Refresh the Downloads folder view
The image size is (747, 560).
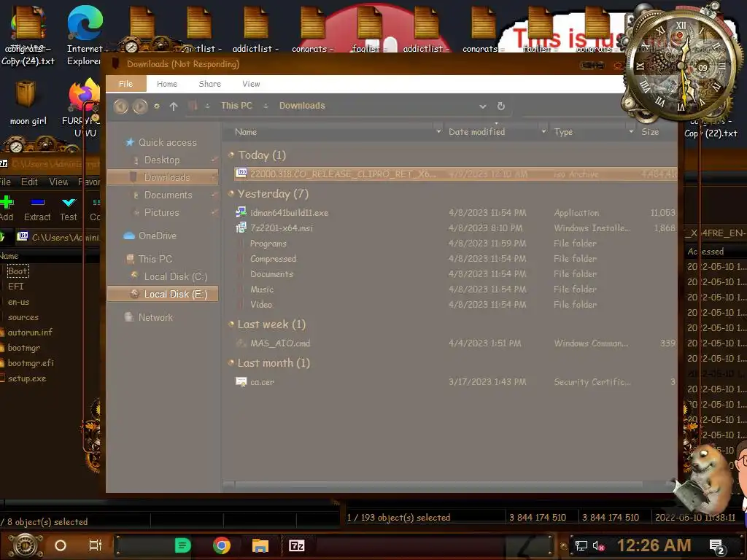(x=500, y=106)
